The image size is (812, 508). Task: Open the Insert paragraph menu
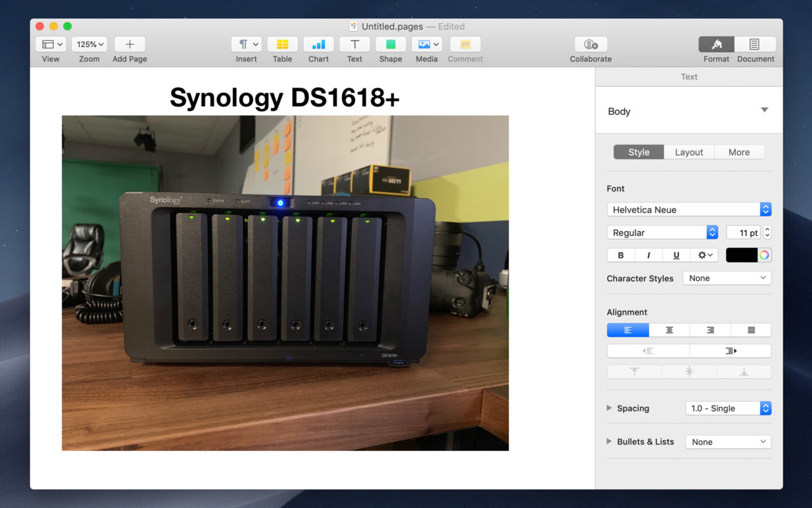click(x=246, y=44)
